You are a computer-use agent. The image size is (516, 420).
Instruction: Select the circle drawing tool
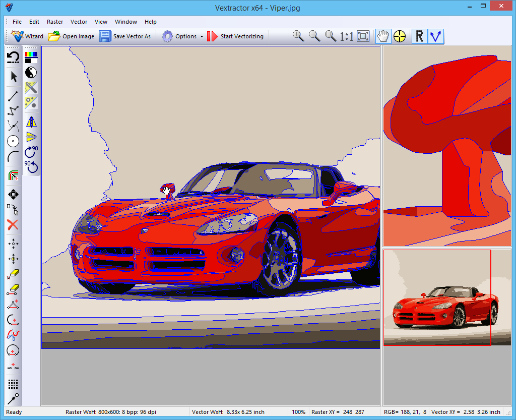tap(13, 141)
